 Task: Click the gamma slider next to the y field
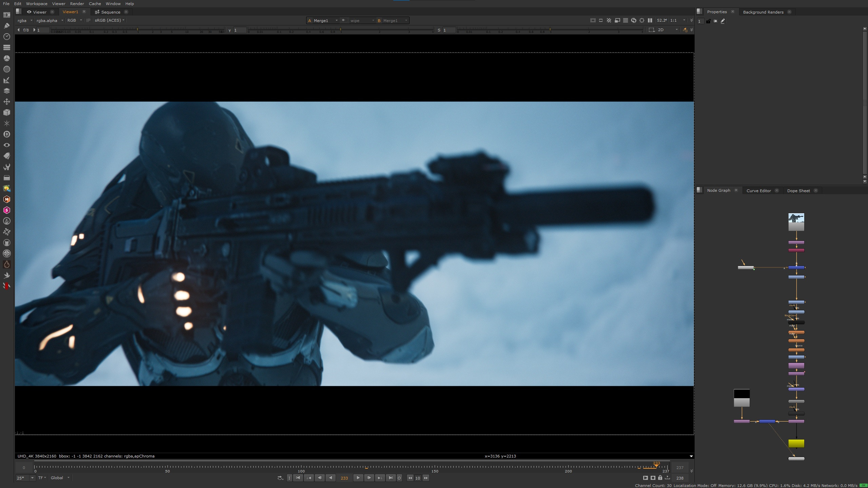341,30
